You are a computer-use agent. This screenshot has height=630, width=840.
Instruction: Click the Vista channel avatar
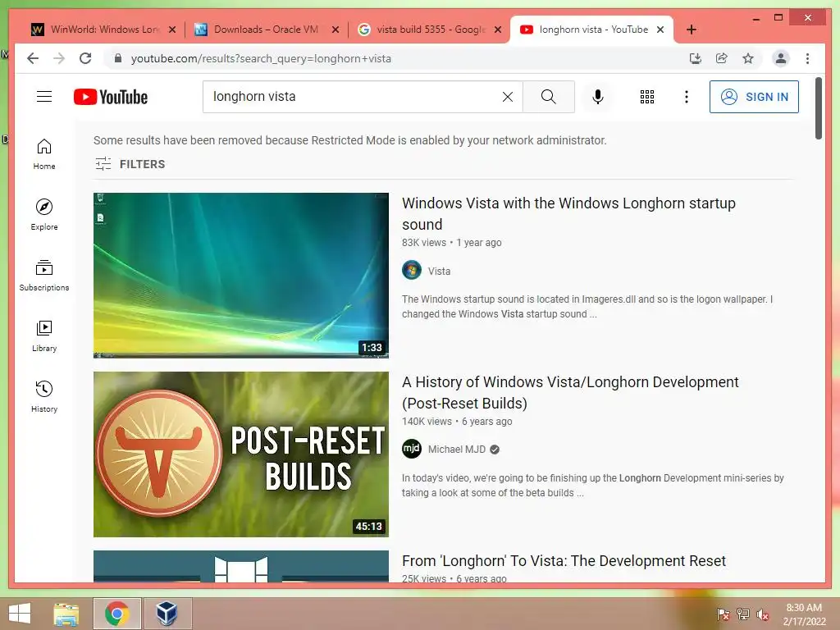pyautogui.click(x=412, y=270)
